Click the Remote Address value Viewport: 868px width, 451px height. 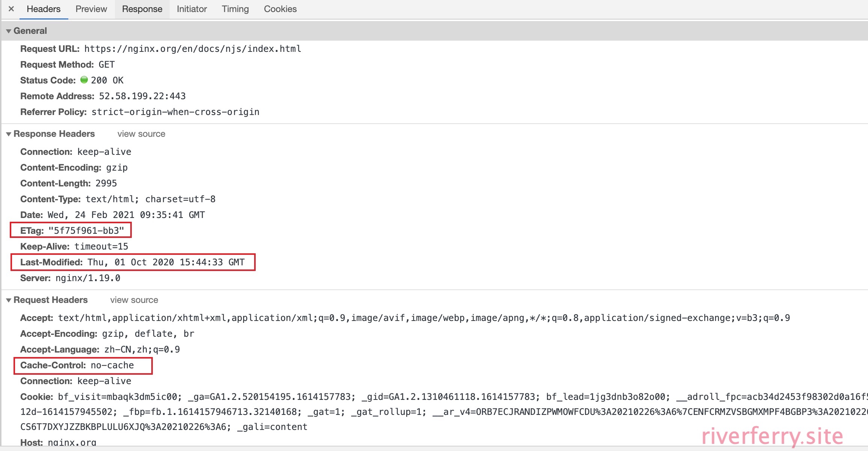[x=142, y=96]
